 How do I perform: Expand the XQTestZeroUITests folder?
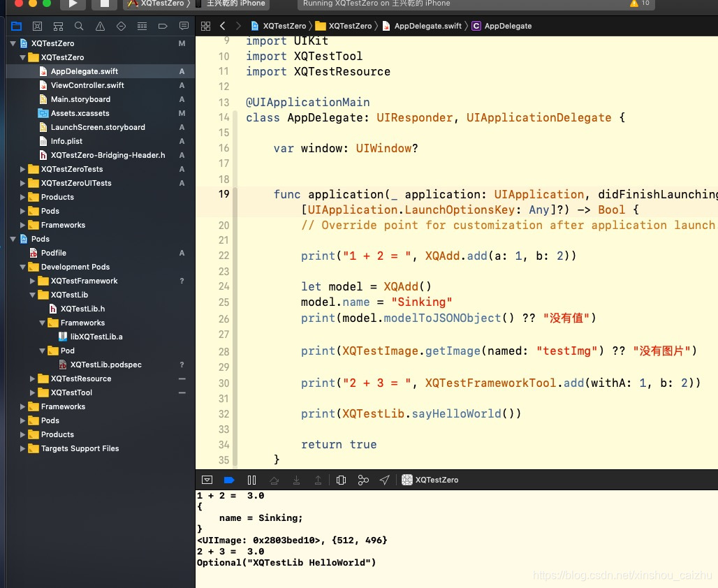coord(22,183)
